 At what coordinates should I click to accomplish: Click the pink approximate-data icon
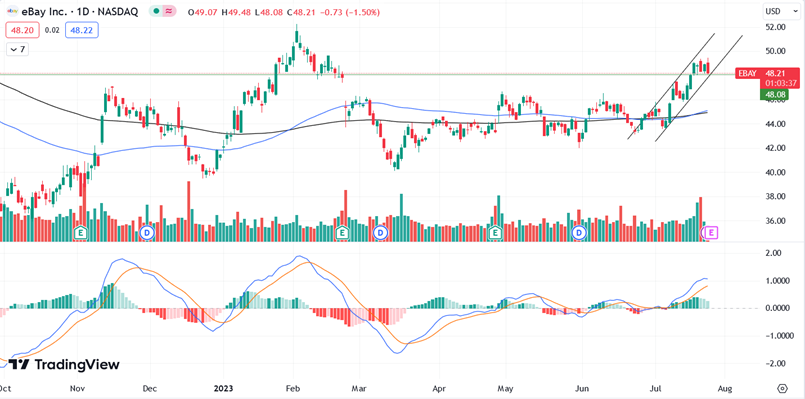pos(170,11)
